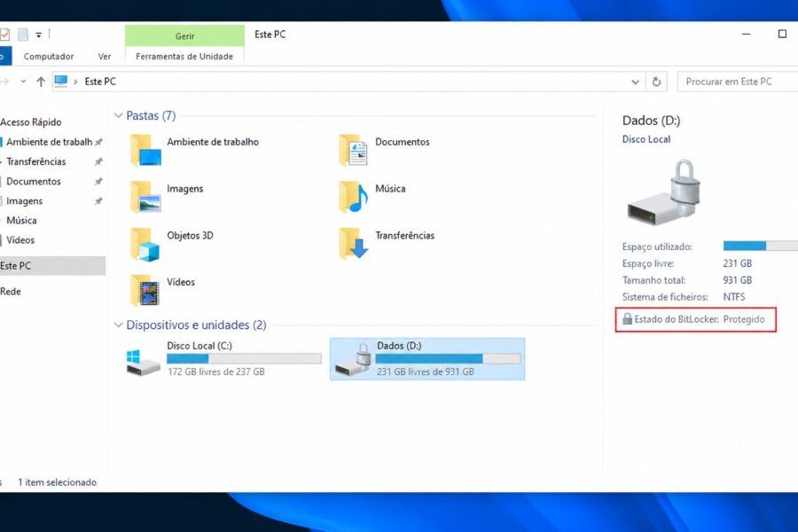Open the Customize Quick Access Toolbar dropdown

tap(39, 35)
